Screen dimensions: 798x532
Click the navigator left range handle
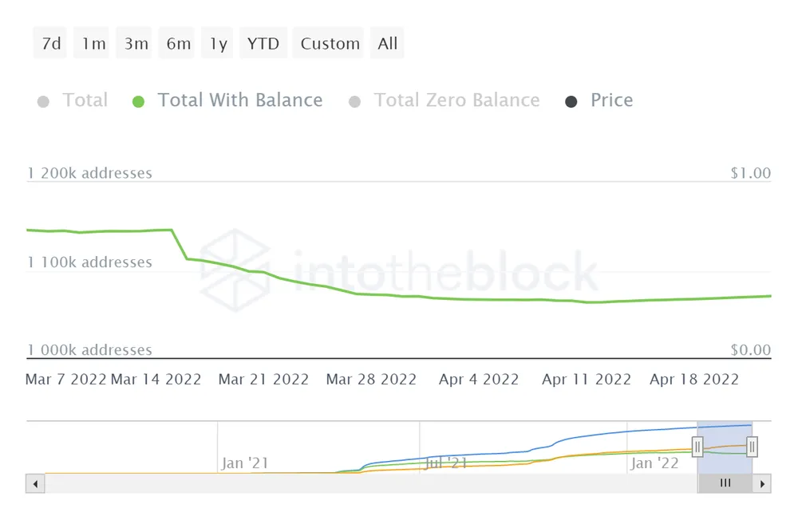[x=697, y=447]
